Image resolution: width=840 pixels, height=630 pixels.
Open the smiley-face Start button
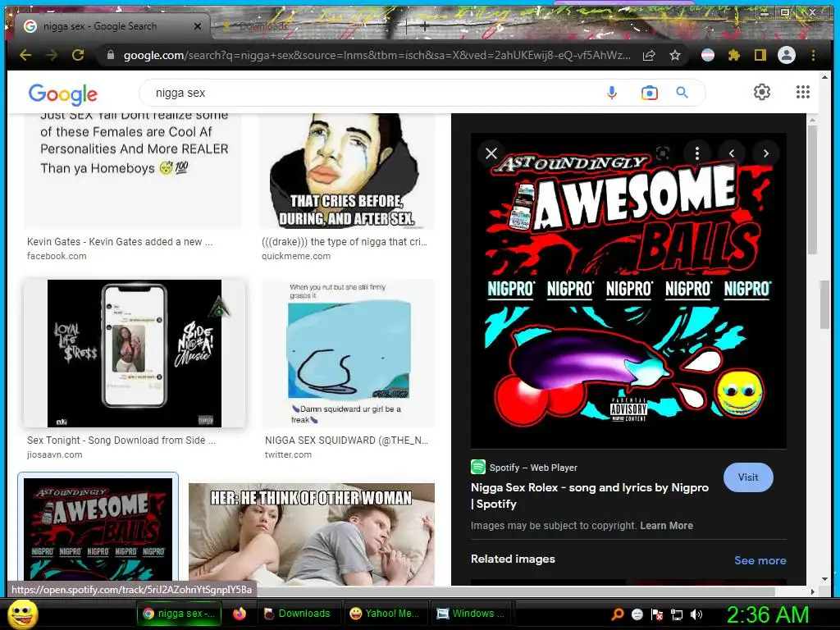point(22,614)
